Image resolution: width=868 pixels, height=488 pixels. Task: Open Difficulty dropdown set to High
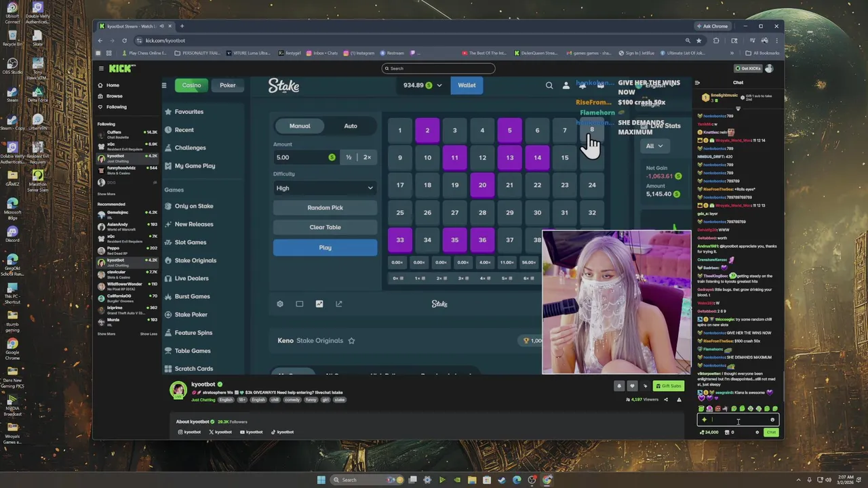(325, 188)
